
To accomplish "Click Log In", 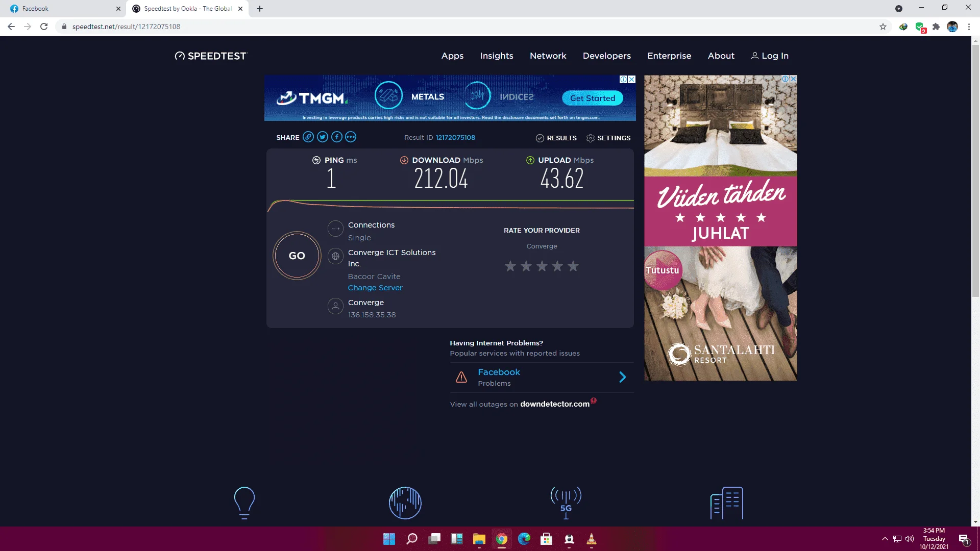I will (770, 56).
